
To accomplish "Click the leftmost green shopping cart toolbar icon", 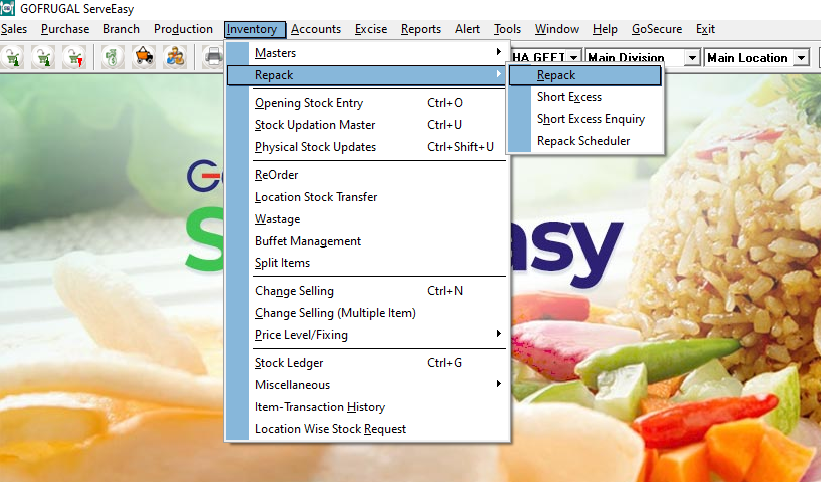I will pos(13,57).
